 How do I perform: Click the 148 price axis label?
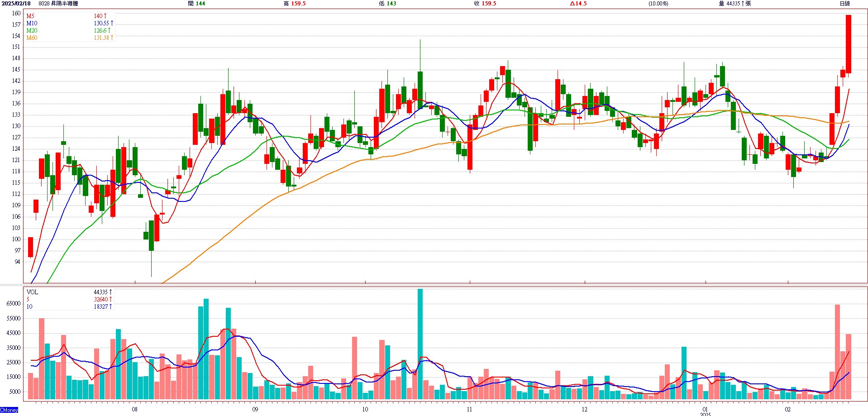(16, 58)
